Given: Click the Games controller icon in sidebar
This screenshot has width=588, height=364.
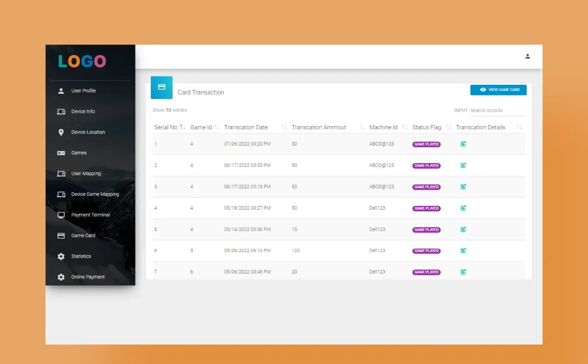Looking at the screenshot, I should coord(61,153).
